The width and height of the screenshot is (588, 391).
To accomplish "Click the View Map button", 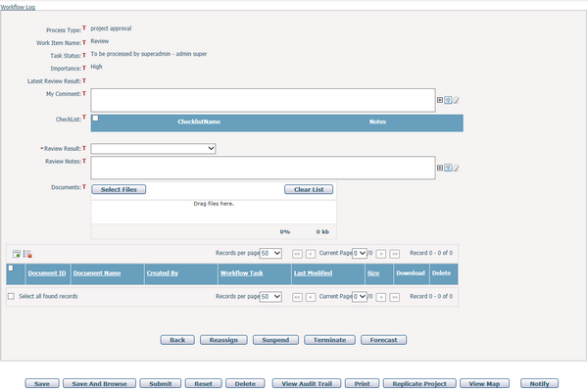I will point(484,383).
